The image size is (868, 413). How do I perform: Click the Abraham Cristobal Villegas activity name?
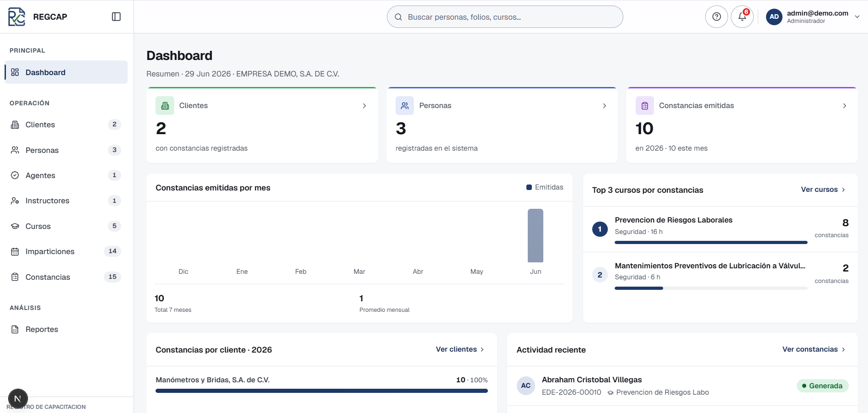click(592, 380)
